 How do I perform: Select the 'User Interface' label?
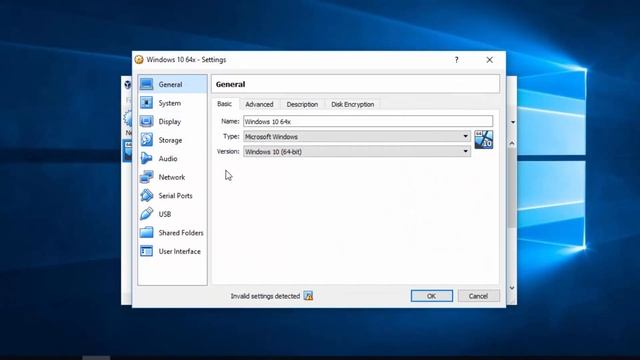click(180, 251)
